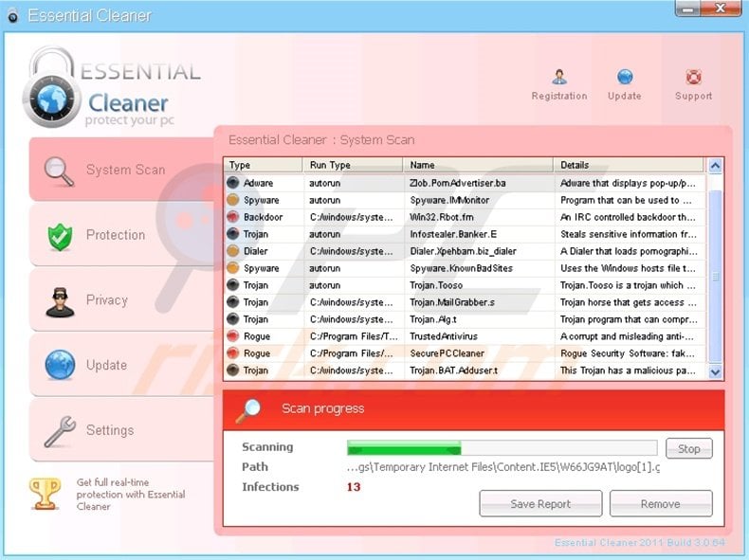Click the results list scrollbar thumb

(x=715, y=276)
